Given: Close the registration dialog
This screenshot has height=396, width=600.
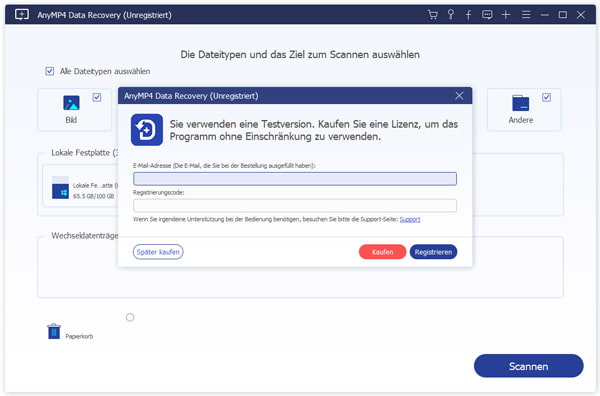Looking at the screenshot, I should [x=459, y=96].
